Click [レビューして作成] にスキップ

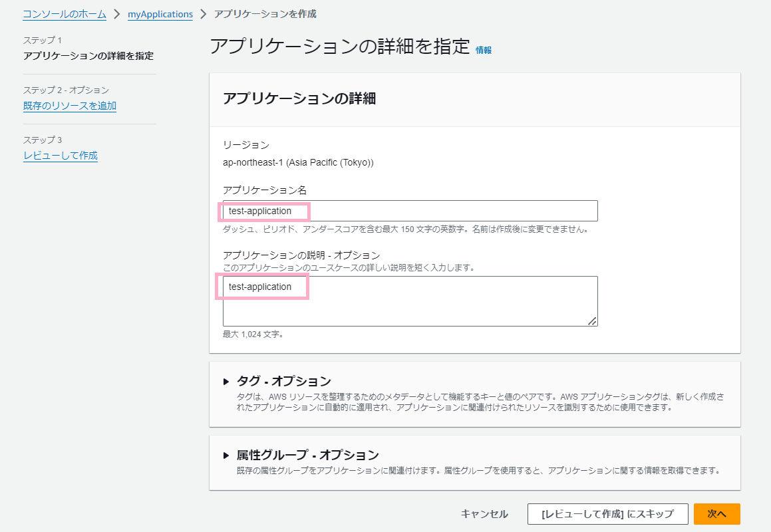607,513
